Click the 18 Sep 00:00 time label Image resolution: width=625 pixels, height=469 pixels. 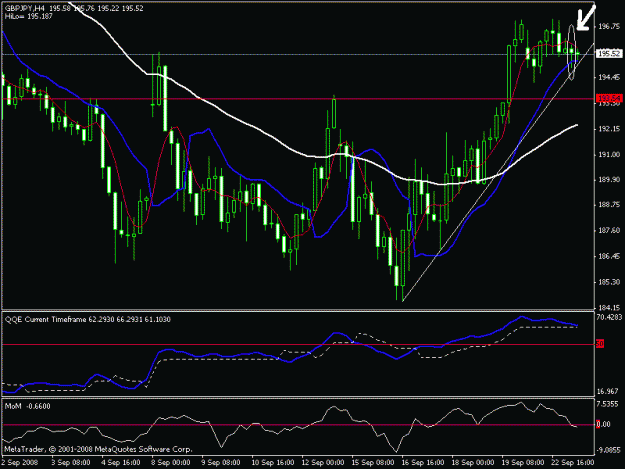click(473, 462)
